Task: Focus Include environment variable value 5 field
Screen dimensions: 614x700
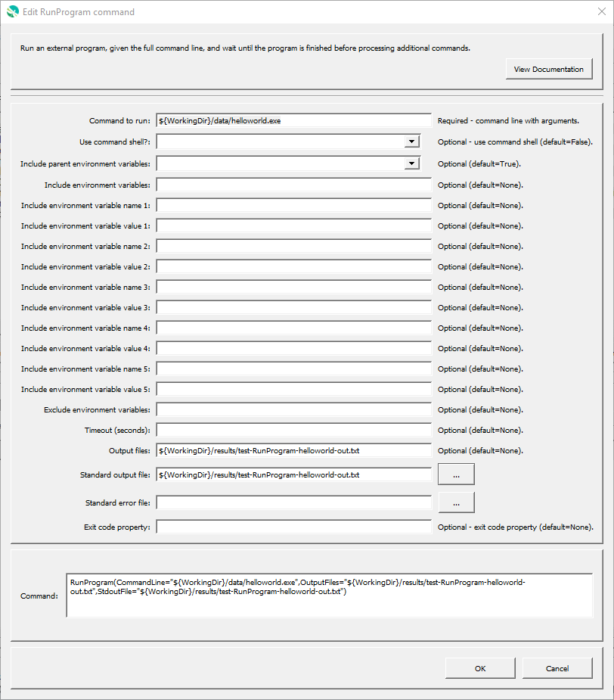Action: pos(293,389)
